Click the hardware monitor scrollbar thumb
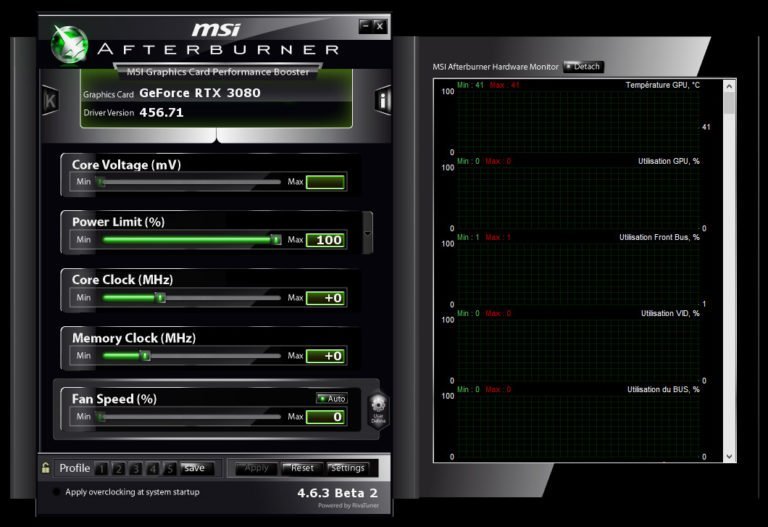768x527 pixels. [x=729, y=103]
